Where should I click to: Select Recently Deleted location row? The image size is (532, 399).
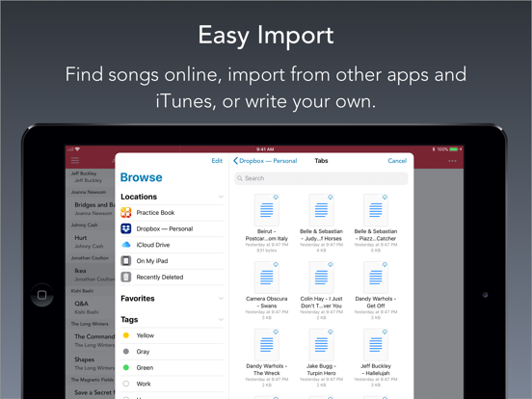click(172, 277)
